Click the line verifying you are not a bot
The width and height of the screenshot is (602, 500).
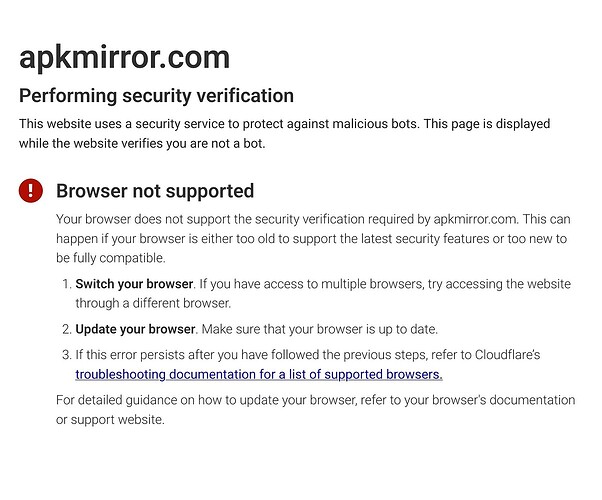[x=142, y=144]
